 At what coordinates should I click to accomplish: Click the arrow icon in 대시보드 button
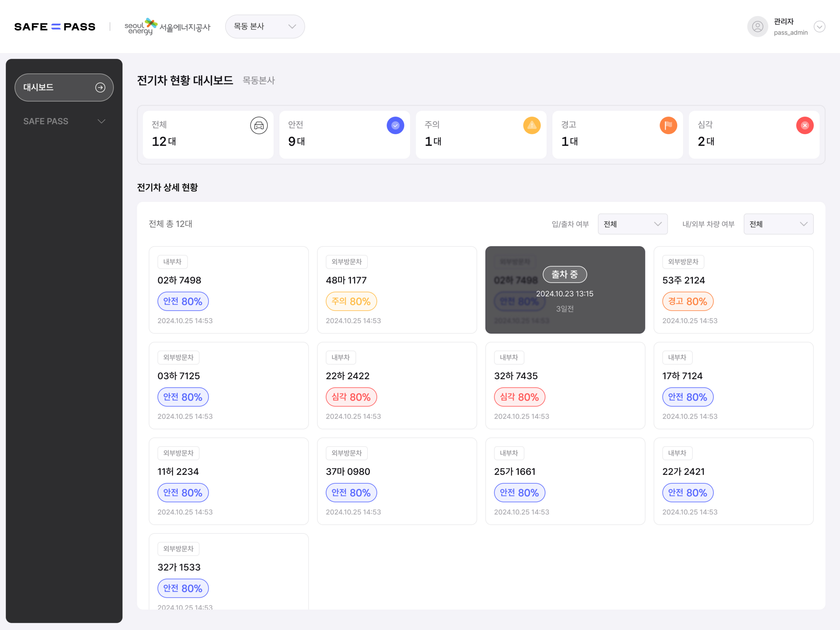100,87
